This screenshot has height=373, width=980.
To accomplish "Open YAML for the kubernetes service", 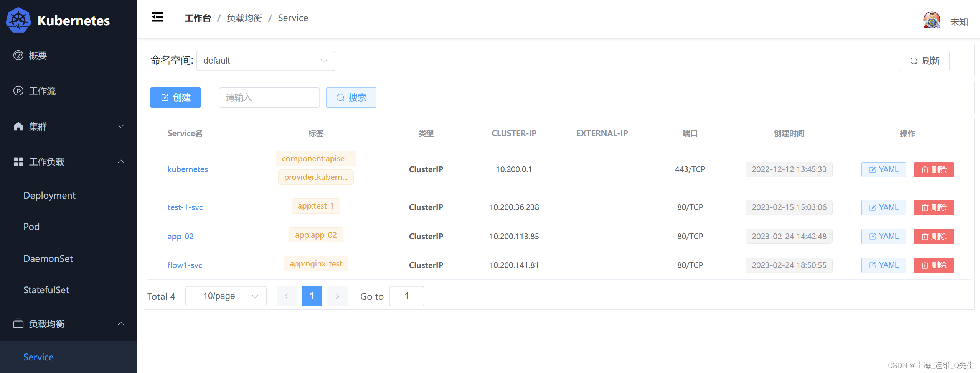I will [x=883, y=169].
